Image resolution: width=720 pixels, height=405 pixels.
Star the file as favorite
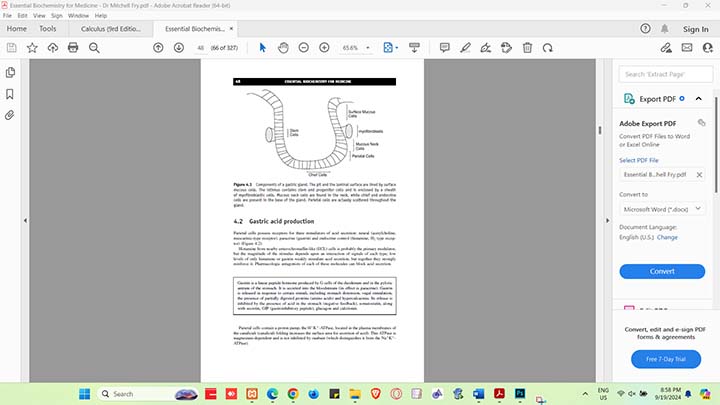pyautogui.click(x=31, y=48)
